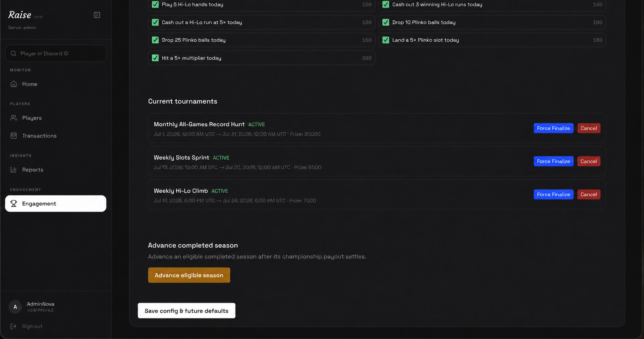Cancel the Weekly Slots Sprint tournament
This screenshot has height=339, width=644.
[x=589, y=161]
